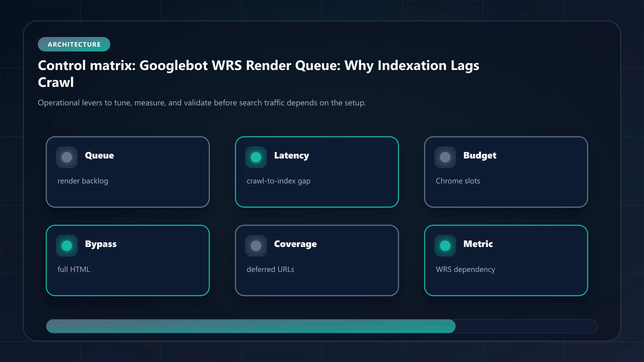Click the Control matrix slide heading
This screenshot has width=644, height=362.
[258, 74]
